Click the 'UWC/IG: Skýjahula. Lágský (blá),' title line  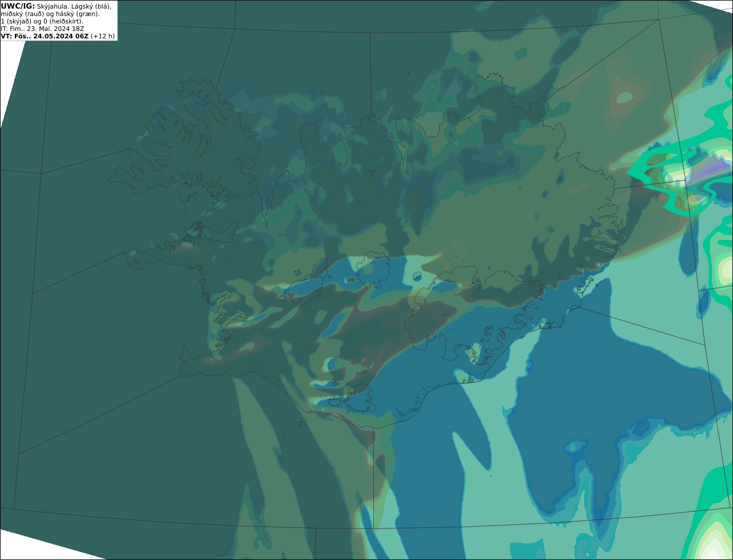point(56,6)
